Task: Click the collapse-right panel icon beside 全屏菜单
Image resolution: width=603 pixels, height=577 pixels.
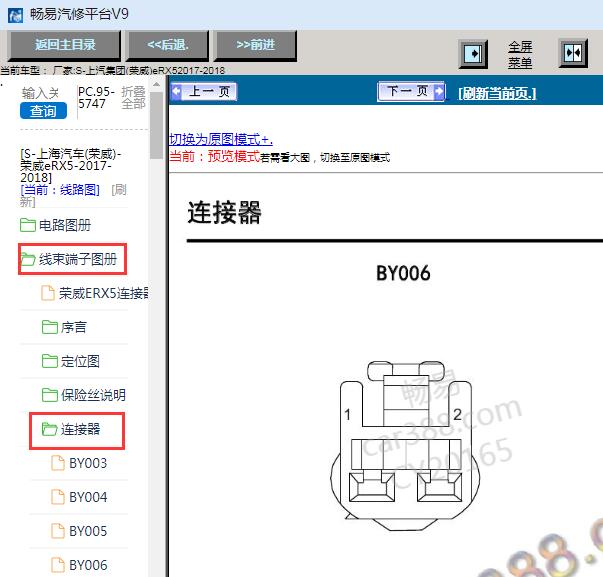Action: pos(473,53)
